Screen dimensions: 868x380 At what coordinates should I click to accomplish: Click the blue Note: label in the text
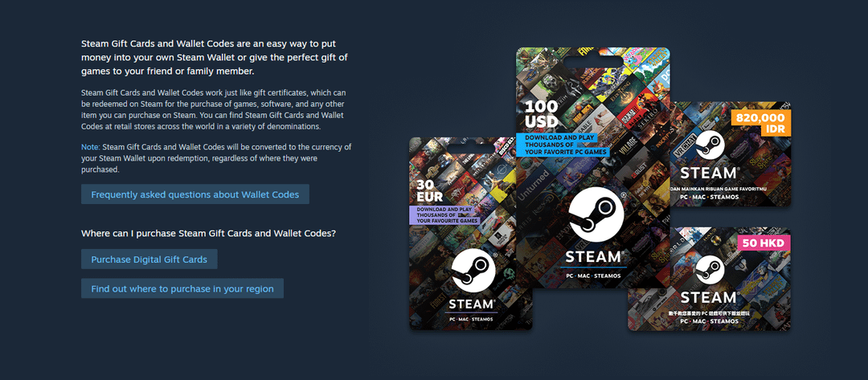click(x=91, y=147)
